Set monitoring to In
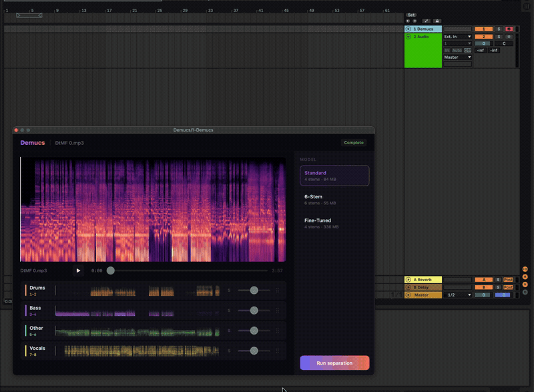 click(447, 50)
